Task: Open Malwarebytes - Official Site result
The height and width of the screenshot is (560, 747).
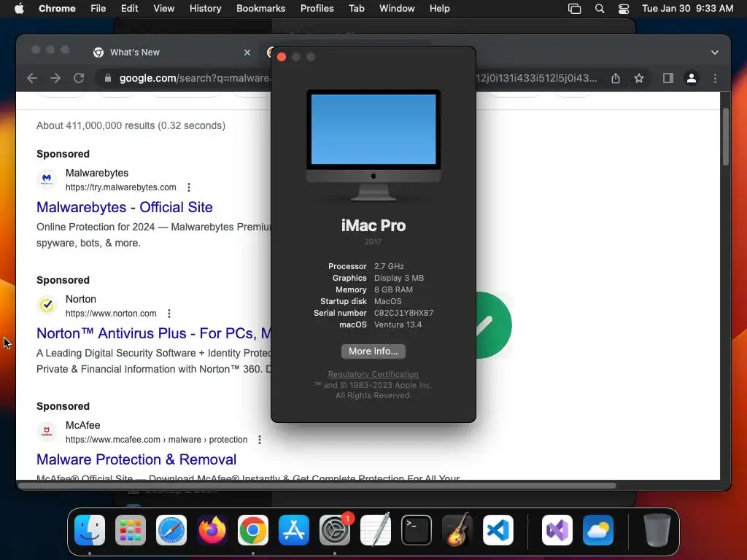Action: coord(125,207)
